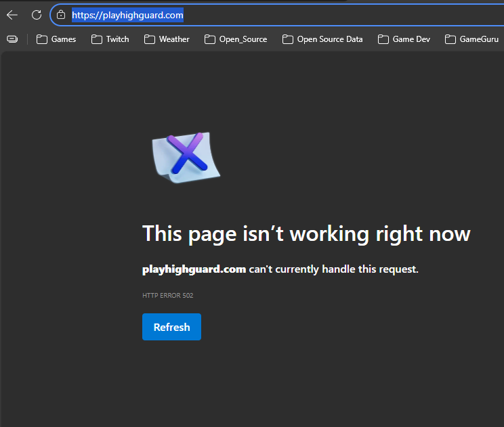The image size is (504, 427).
Task: Open the GameGuru bookmarks folder
Action: (472, 39)
